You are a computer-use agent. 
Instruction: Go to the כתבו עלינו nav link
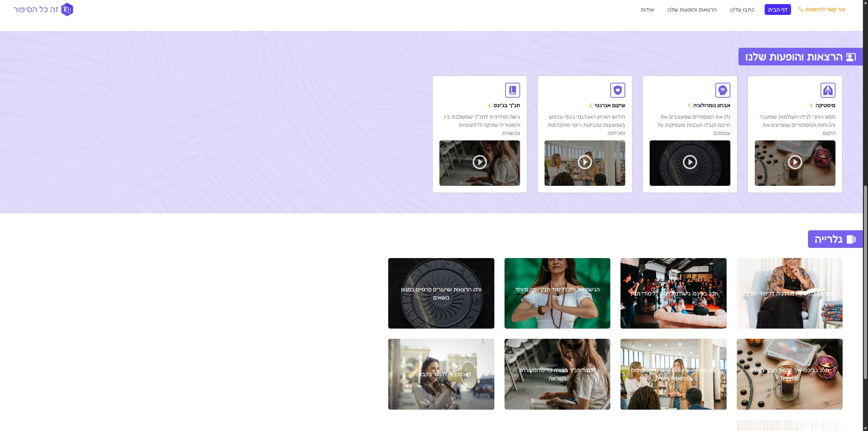[x=742, y=10]
